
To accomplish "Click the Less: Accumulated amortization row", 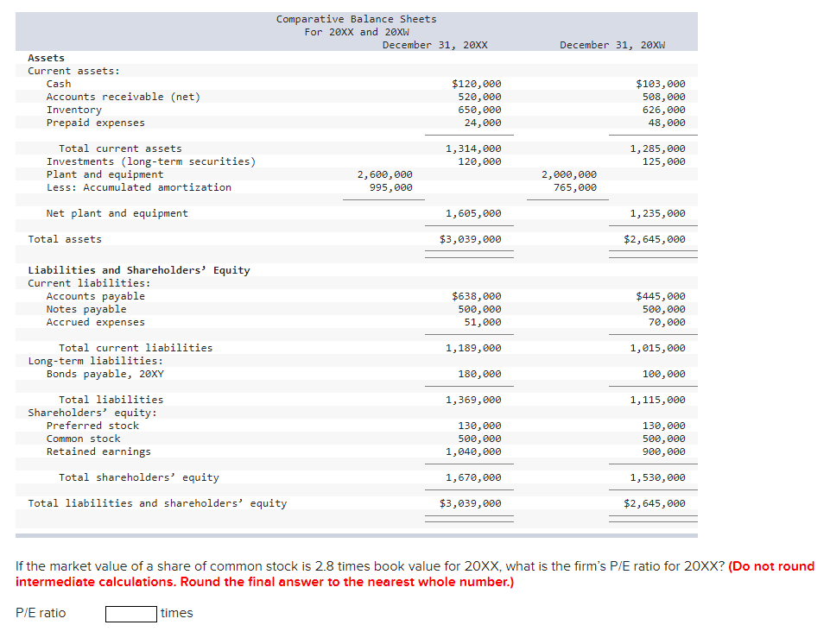I will 139,186.
